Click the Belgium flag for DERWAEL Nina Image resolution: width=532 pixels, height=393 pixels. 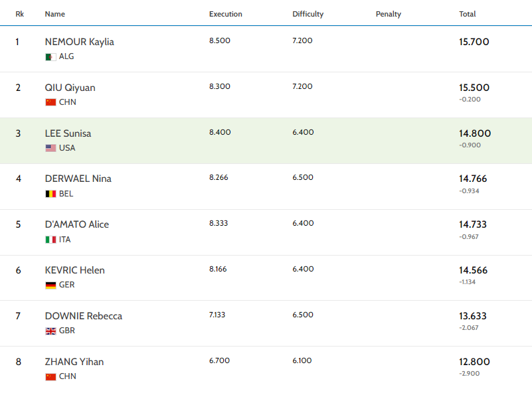[x=50, y=194]
